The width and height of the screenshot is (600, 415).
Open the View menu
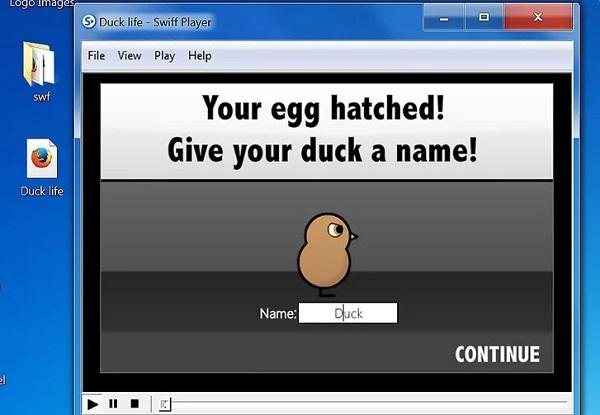pyautogui.click(x=129, y=56)
